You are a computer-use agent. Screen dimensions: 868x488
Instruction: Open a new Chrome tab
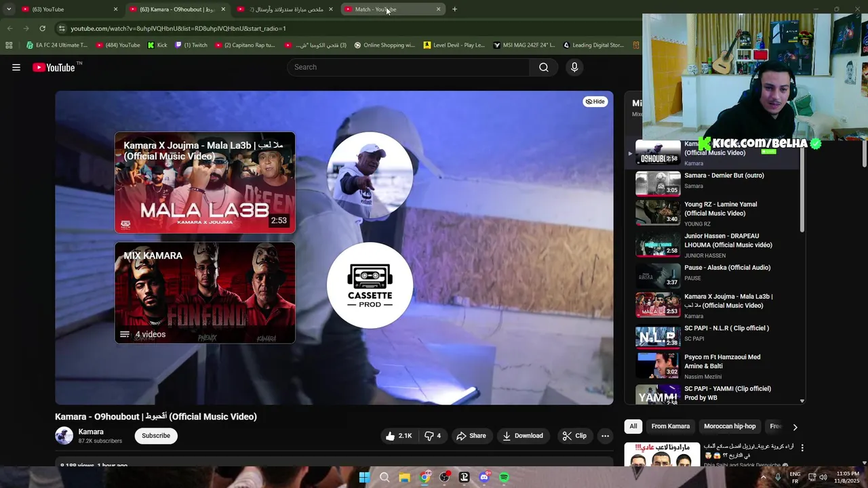[454, 9]
